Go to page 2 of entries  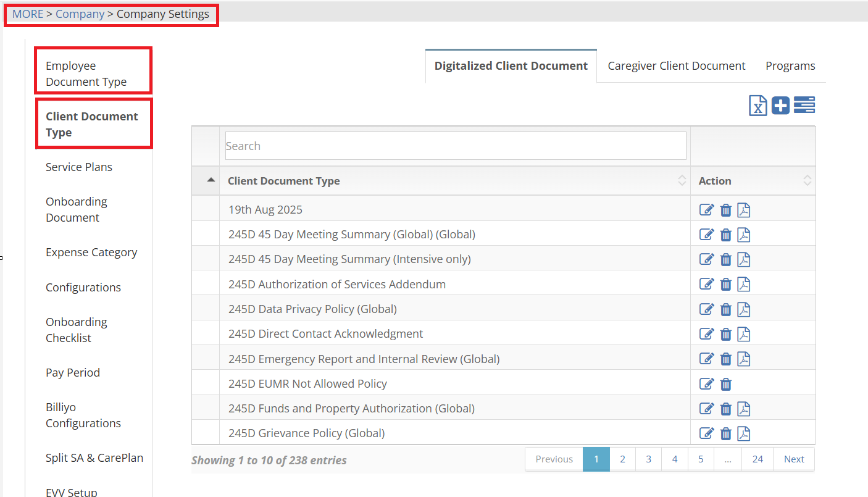click(x=622, y=459)
